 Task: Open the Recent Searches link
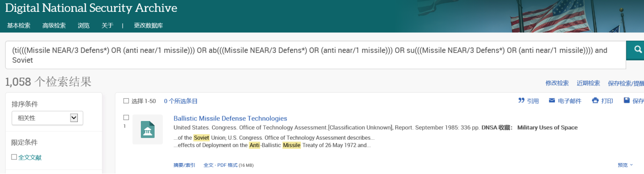click(x=588, y=83)
